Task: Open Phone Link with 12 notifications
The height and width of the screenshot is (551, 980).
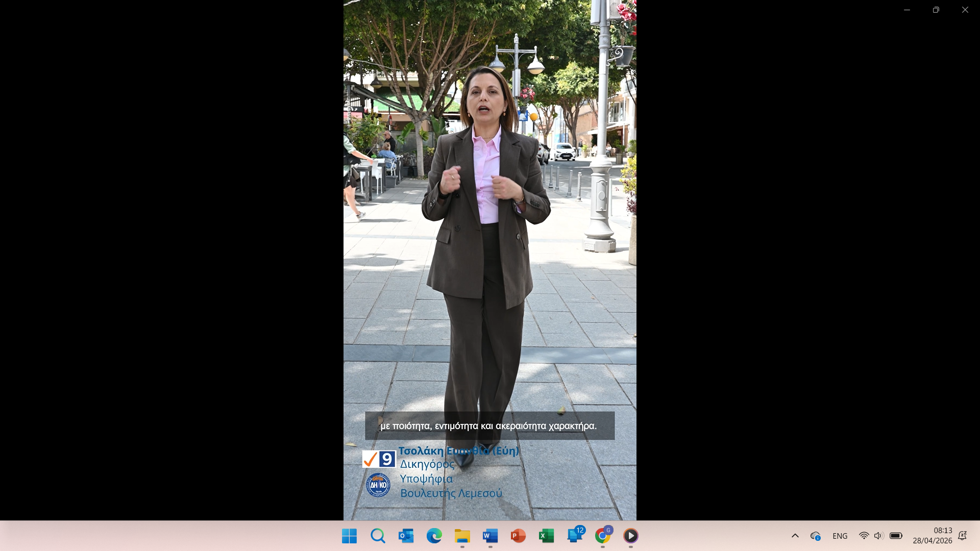Action: 575,536
